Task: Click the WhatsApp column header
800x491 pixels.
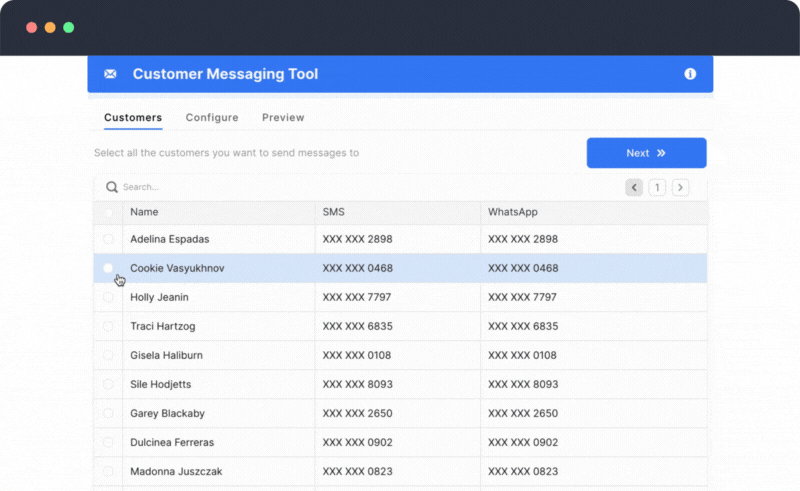Action: [513, 212]
